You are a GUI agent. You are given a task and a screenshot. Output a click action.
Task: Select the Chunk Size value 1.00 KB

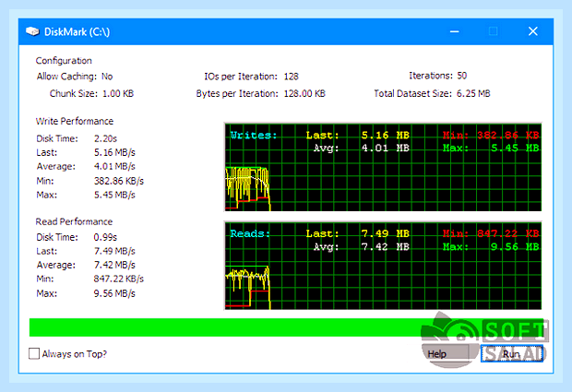click(118, 94)
